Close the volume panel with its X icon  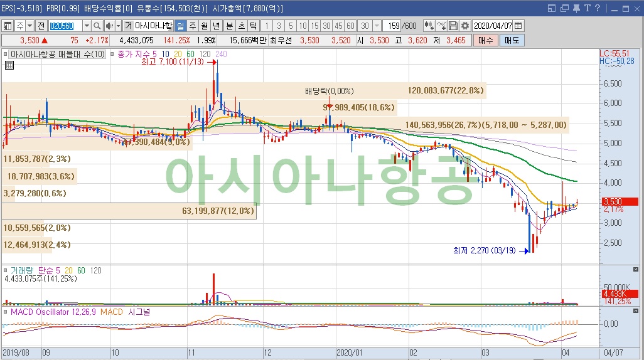636,270
